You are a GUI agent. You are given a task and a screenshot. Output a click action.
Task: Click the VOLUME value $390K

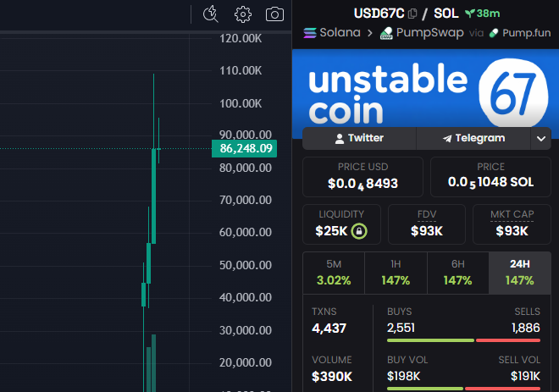pos(332,376)
